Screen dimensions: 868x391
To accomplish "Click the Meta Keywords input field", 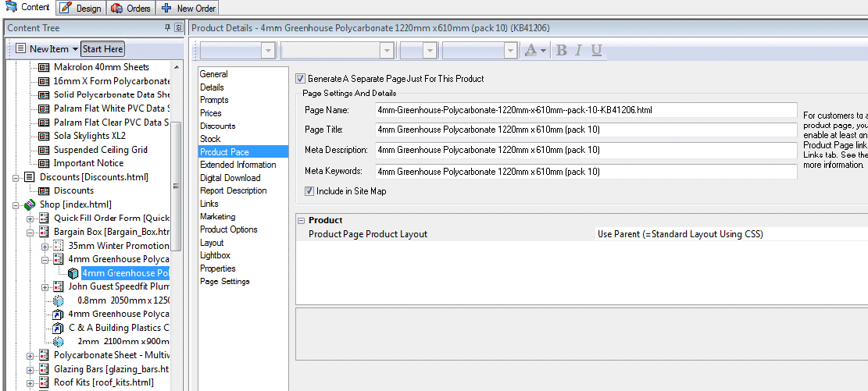I will [585, 172].
